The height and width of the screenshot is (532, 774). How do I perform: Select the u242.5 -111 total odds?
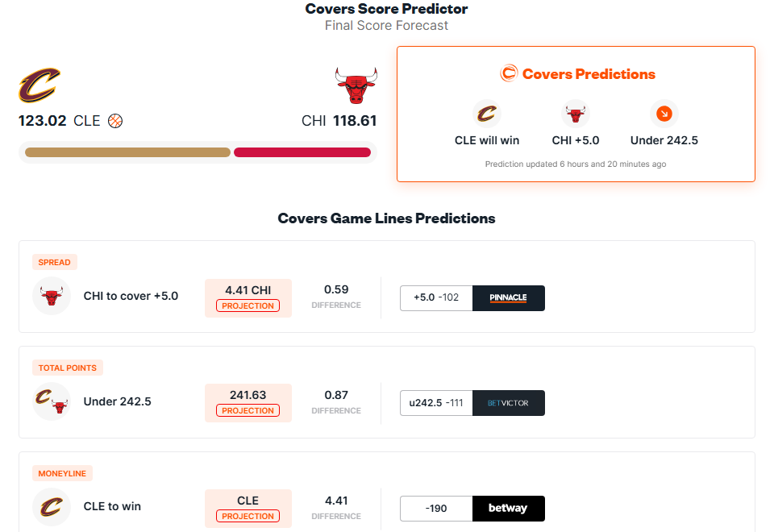point(436,403)
